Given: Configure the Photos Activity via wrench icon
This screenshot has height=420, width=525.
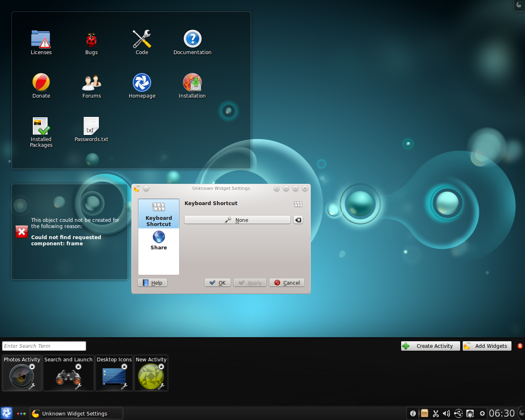Looking at the screenshot, I should (x=32, y=386).
